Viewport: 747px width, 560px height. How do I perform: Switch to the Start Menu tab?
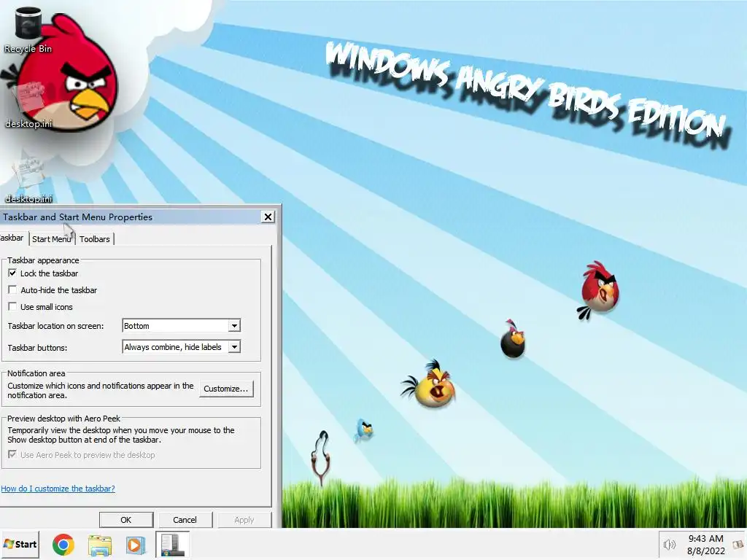tap(52, 239)
